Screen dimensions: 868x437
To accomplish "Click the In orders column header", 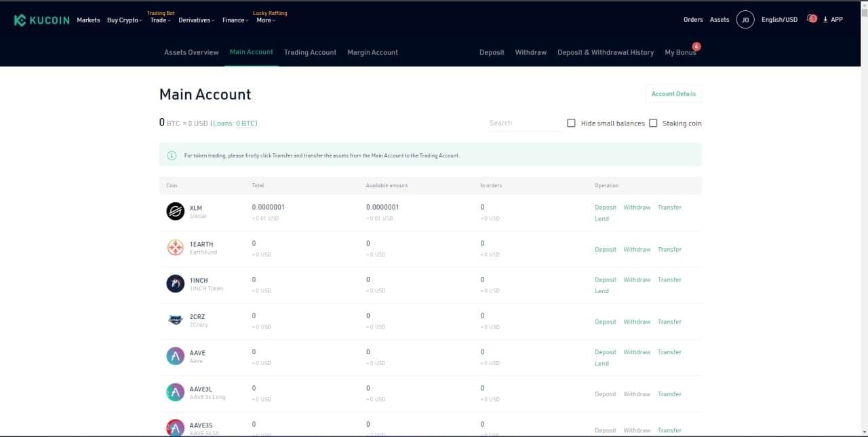I will click(x=491, y=185).
